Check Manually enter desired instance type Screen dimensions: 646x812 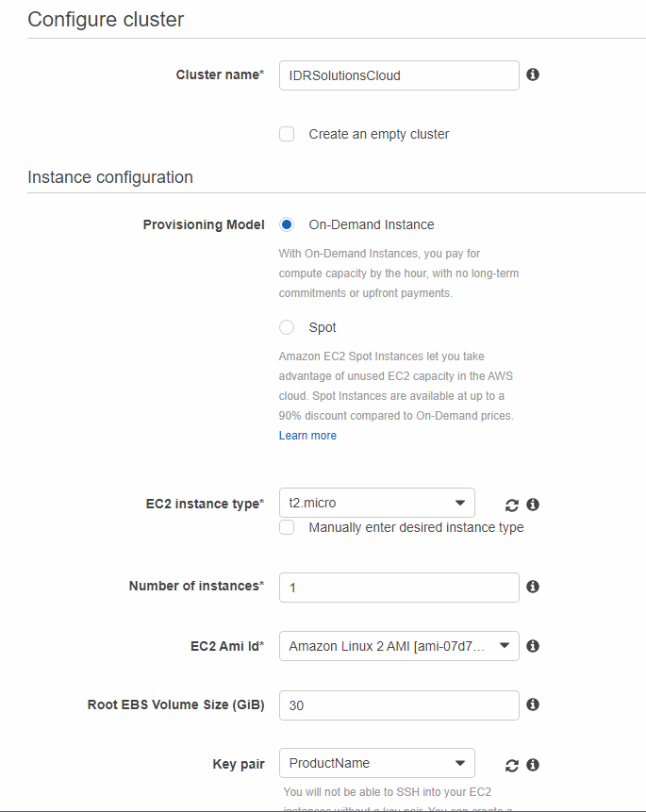pos(287,527)
